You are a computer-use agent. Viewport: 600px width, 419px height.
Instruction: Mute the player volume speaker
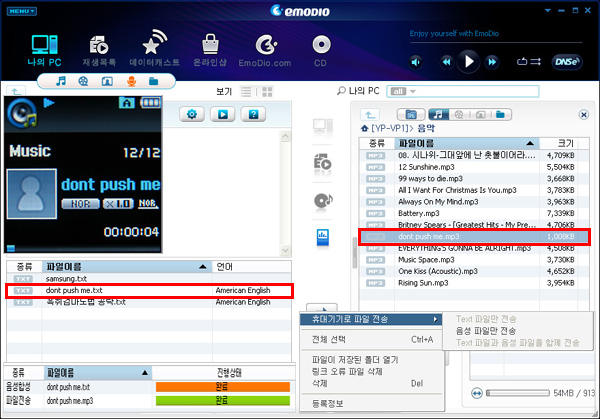(416, 62)
